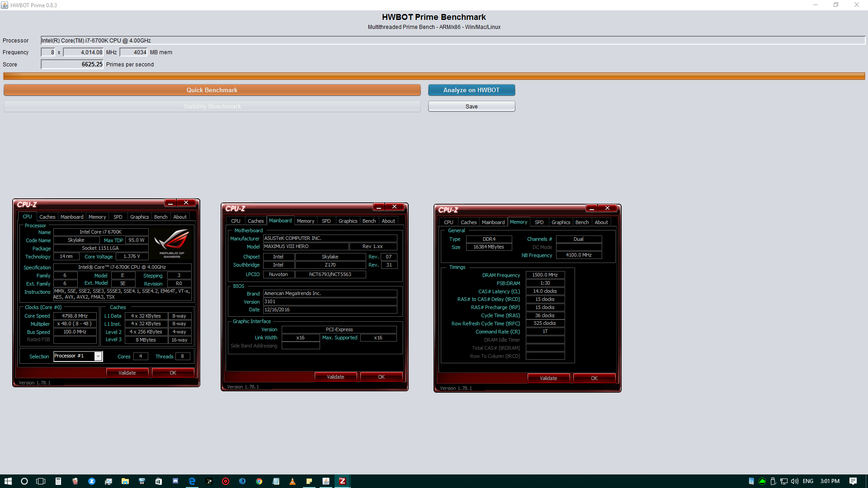Click the Core Voltage 1.376 V value
This screenshot has width=868, height=488.
click(132, 256)
